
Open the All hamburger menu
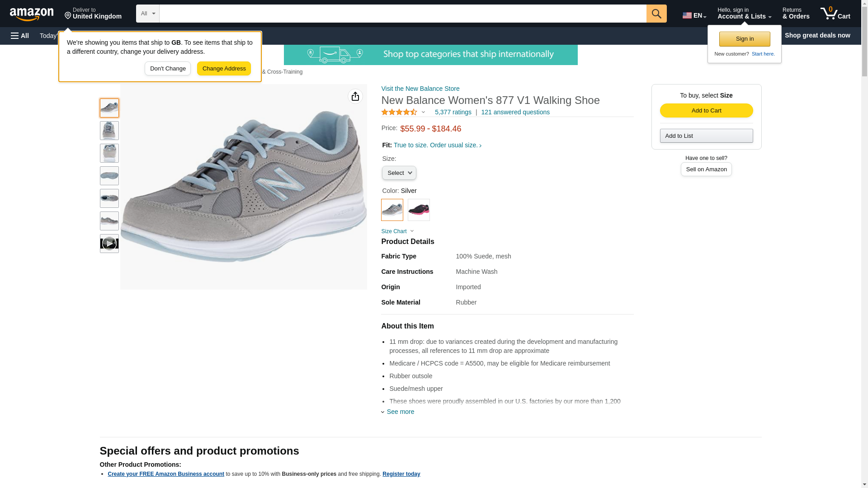[x=20, y=36]
